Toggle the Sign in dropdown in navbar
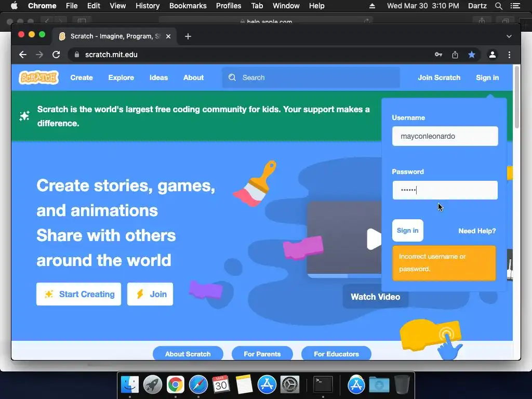 tap(487, 77)
